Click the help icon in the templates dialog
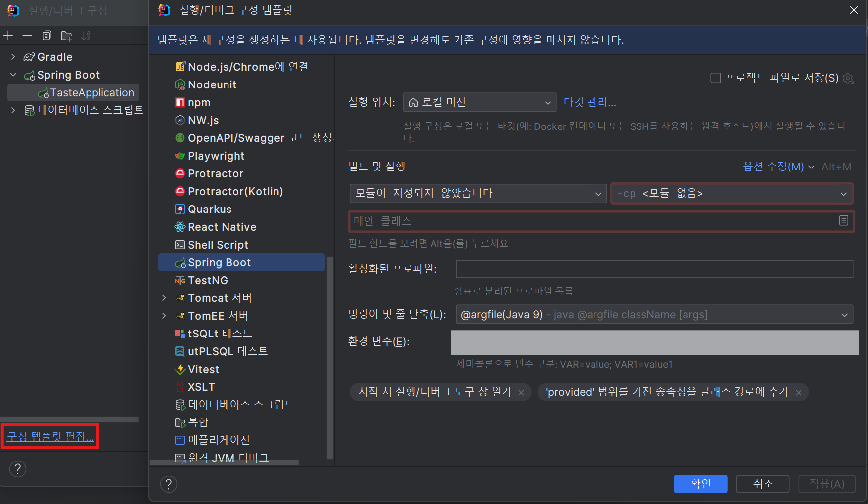This screenshot has width=868, height=504. (x=169, y=484)
